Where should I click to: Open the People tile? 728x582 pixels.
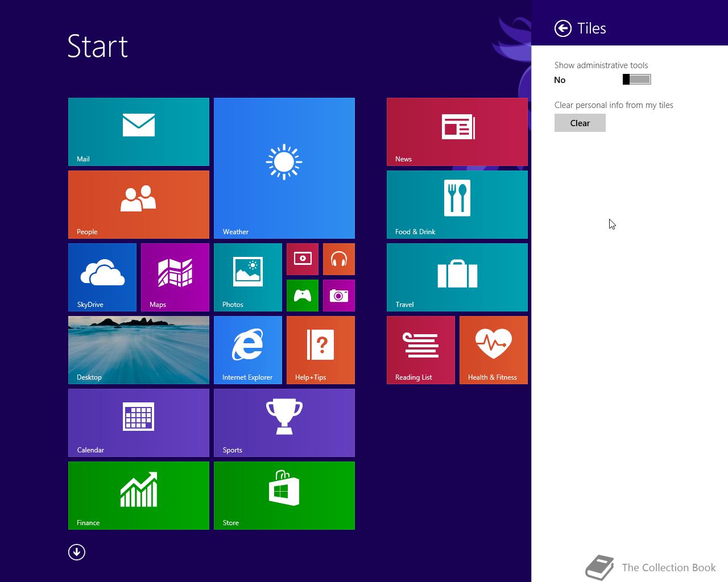[x=139, y=205]
